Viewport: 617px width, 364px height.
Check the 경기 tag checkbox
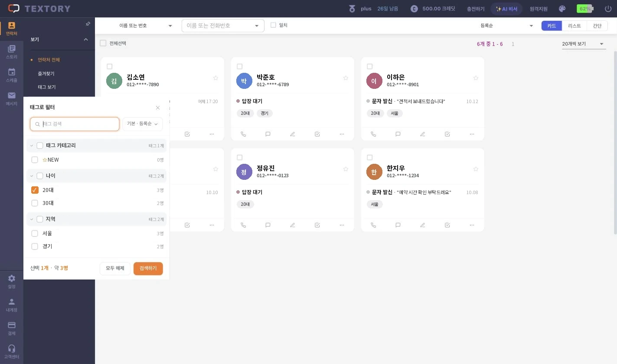(x=35, y=247)
